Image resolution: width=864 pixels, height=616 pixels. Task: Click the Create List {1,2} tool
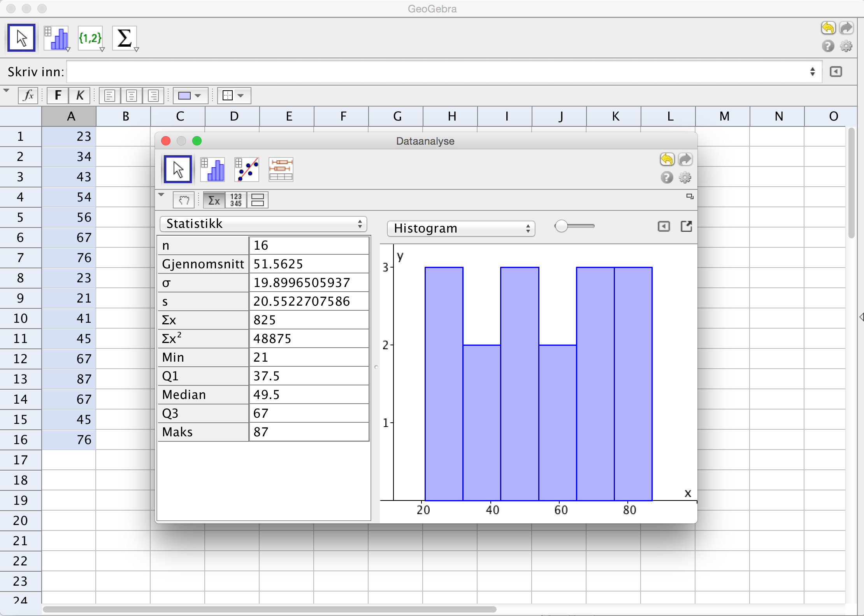tap(90, 38)
